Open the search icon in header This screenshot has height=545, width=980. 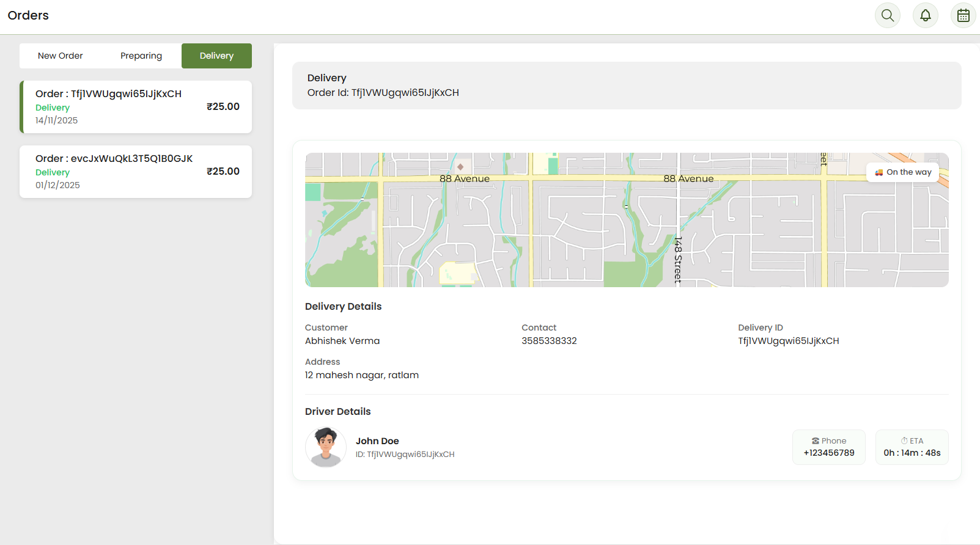887,15
